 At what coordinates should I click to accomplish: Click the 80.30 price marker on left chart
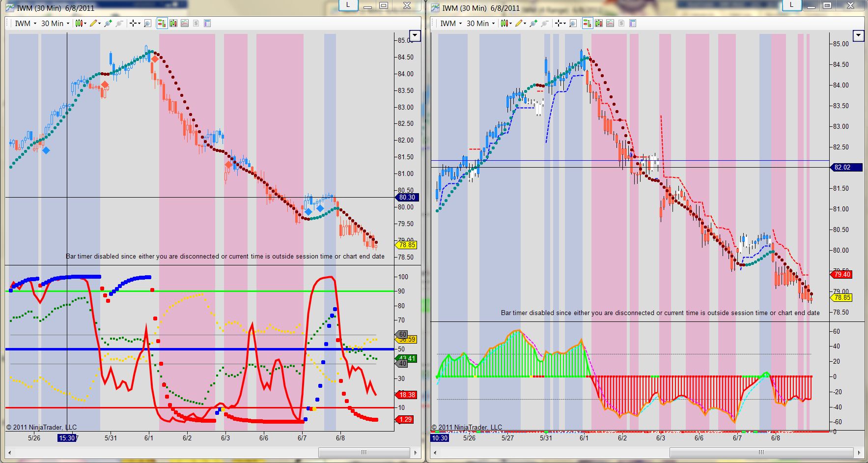point(407,197)
